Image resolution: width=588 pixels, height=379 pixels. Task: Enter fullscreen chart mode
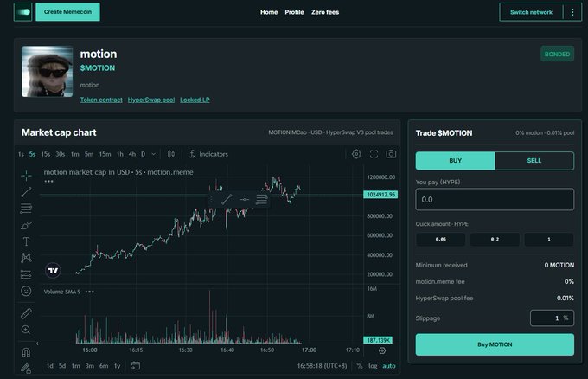(374, 154)
